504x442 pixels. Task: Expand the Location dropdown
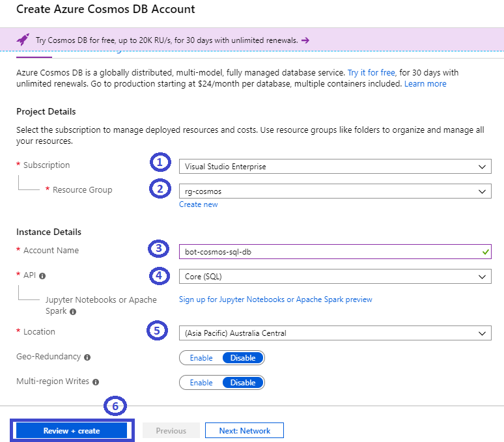click(x=335, y=333)
